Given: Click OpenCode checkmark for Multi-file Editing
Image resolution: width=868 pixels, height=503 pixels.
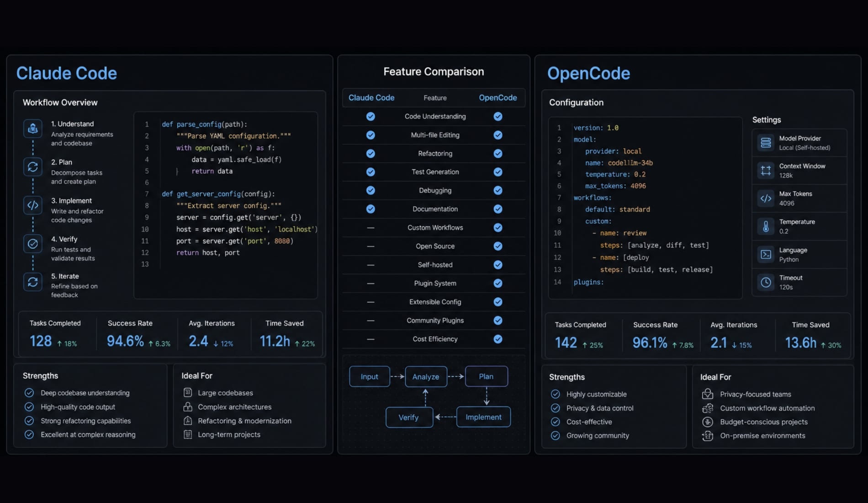Looking at the screenshot, I should coord(498,135).
